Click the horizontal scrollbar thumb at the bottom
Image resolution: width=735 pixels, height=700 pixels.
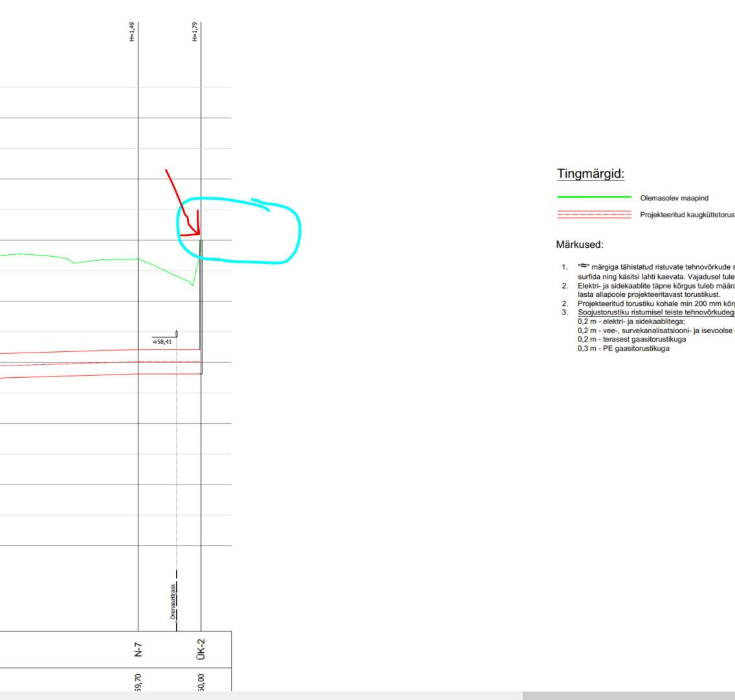point(629,695)
